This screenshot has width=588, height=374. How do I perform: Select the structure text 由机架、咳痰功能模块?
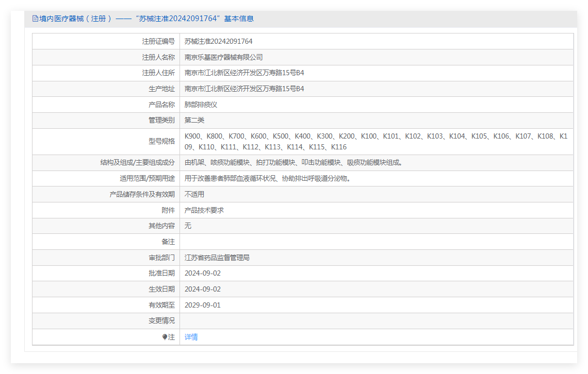[293, 162]
